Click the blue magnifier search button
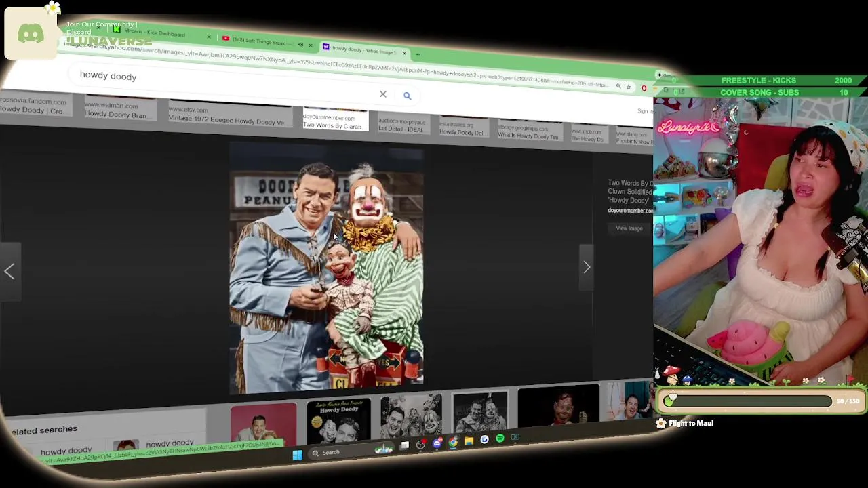 pyautogui.click(x=407, y=96)
